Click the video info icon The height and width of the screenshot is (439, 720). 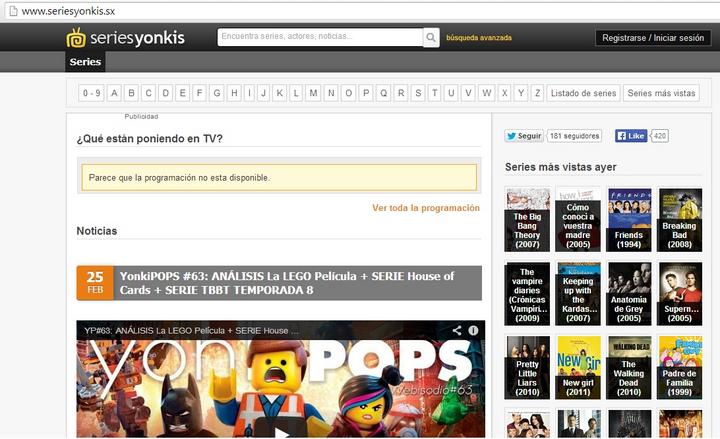coord(473,330)
